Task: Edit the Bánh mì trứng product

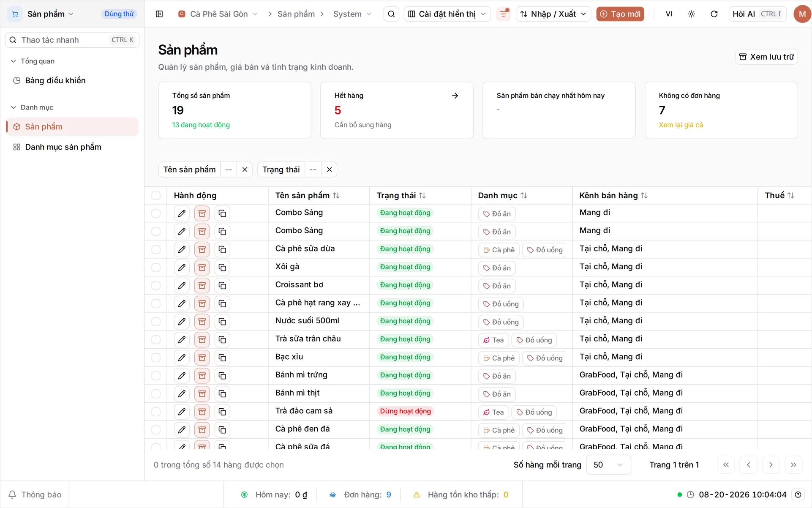Action: point(182,376)
